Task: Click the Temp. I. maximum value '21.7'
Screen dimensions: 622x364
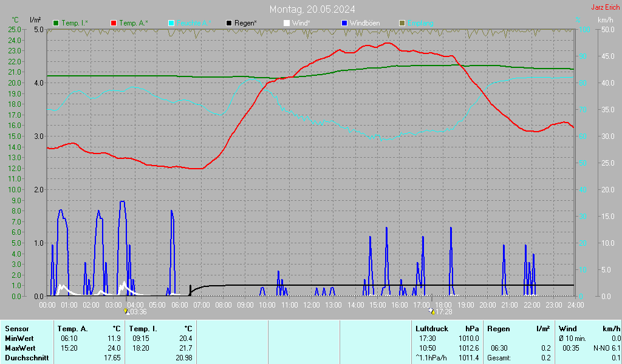Action: (x=186, y=348)
